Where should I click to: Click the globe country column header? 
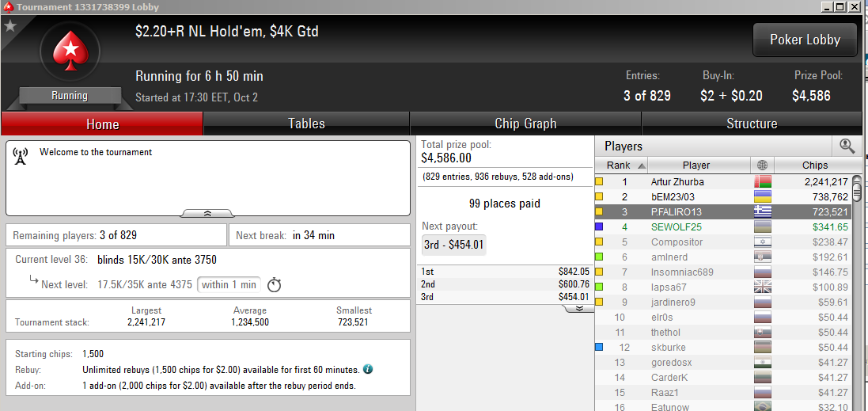tap(762, 165)
